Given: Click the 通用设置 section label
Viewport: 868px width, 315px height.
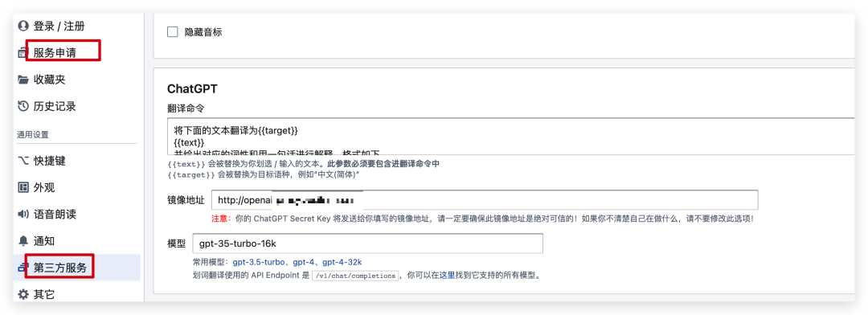Looking at the screenshot, I should [x=33, y=134].
